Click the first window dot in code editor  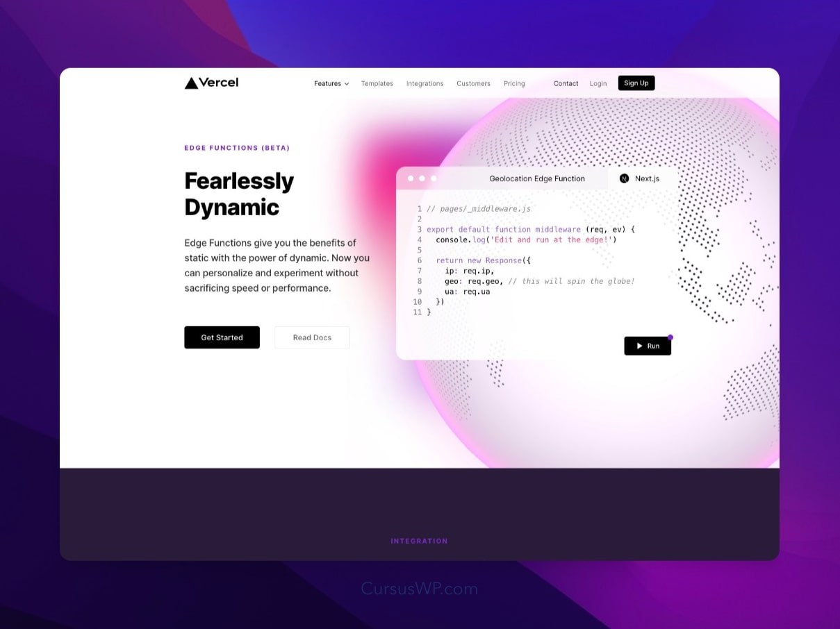click(411, 178)
